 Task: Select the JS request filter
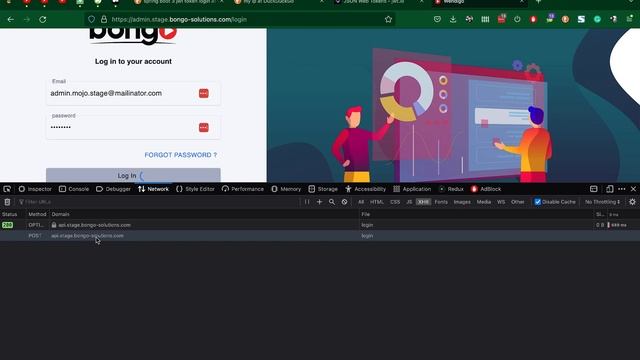pyautogui.click(x=409, y=202)
